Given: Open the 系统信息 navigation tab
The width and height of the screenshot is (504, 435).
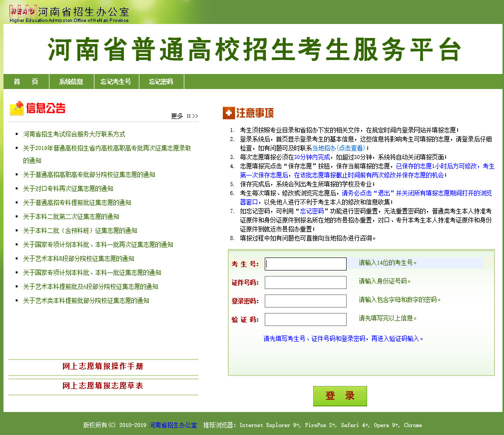Looking at the screenshot, I should [71, 81].
